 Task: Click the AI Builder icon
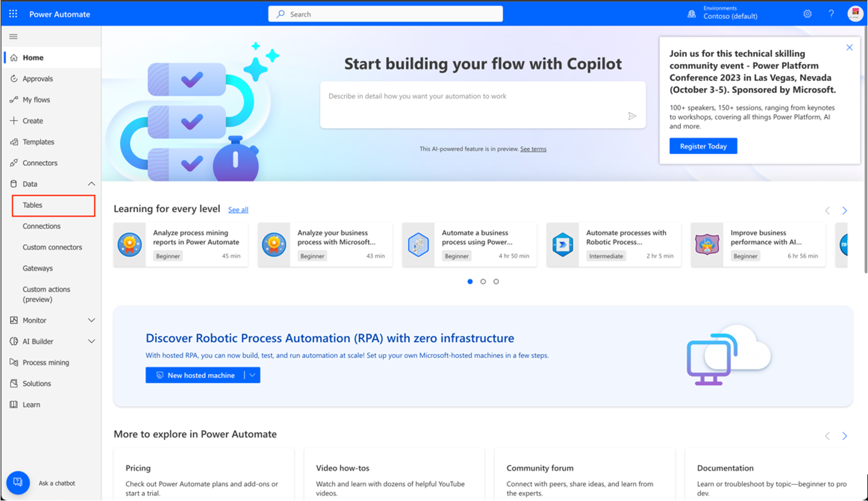pos(14,342)
